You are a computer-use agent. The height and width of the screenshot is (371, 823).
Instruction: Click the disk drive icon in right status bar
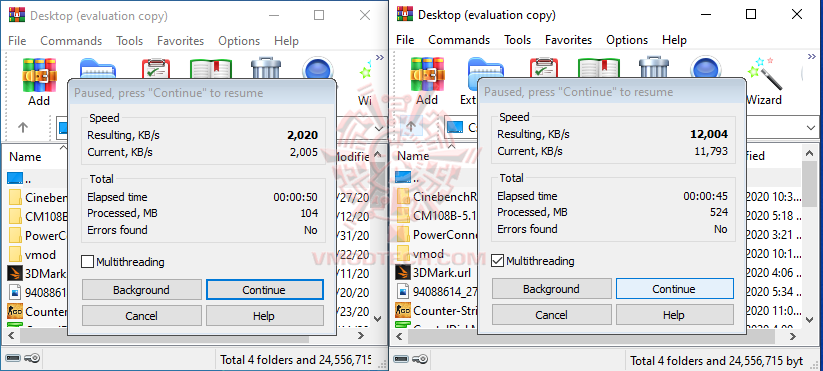[x=402, y=359]
